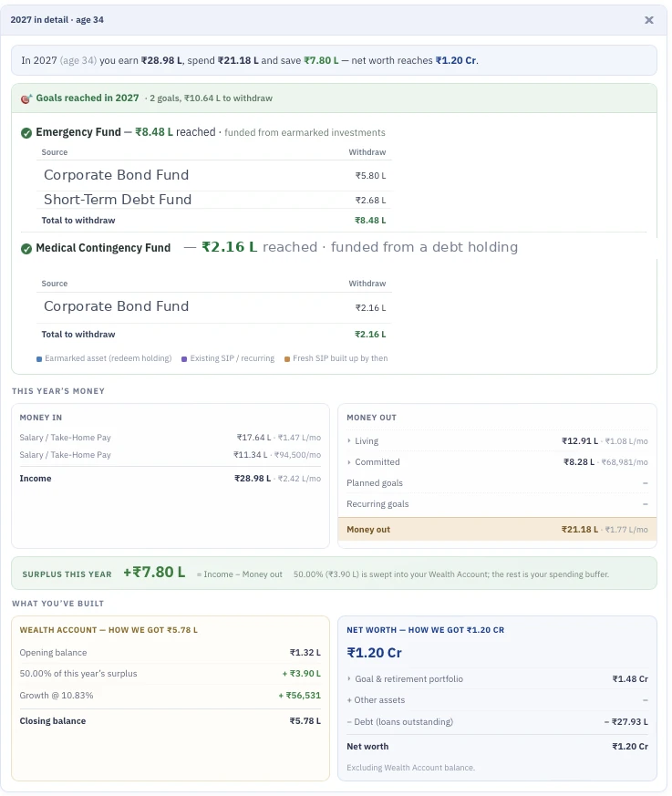Click the ₹8.28 L Committed amount
Image resolution: width=672 pixels, height=796 pixels.
point(579,462)
